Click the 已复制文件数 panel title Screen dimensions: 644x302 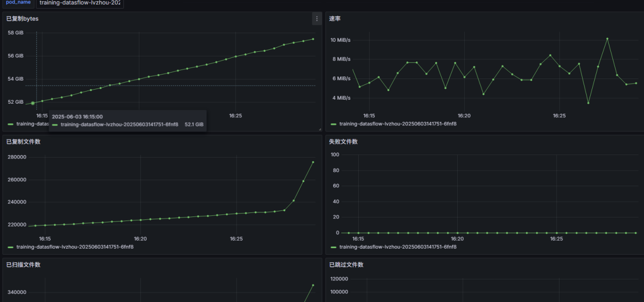point(23,141)
